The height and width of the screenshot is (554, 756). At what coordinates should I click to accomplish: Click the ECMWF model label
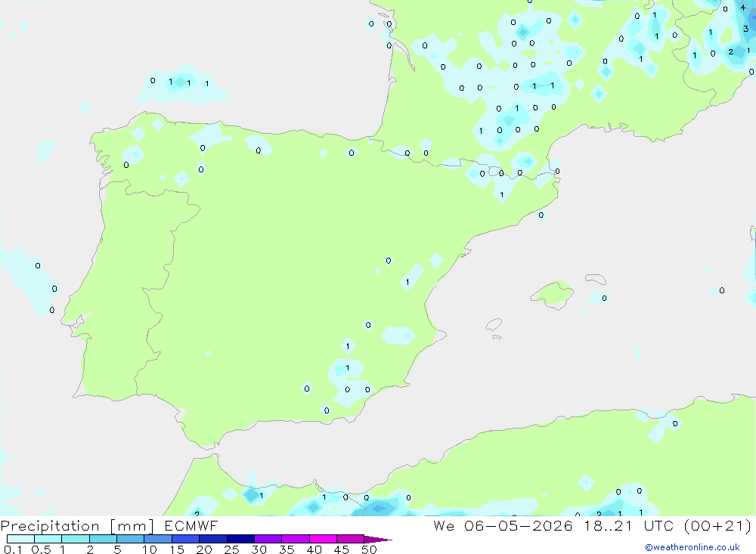pyautogui.click(x=191, y=525)
